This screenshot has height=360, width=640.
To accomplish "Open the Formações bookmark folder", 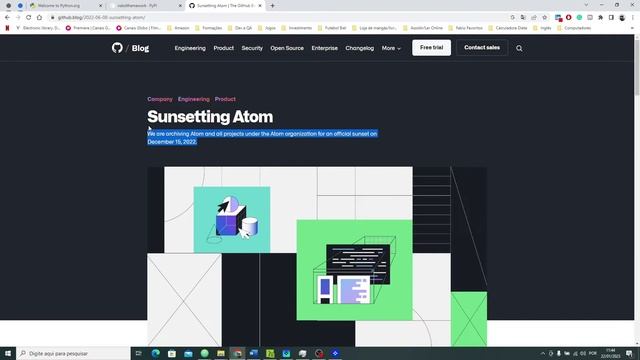I will tap(209, 28).
